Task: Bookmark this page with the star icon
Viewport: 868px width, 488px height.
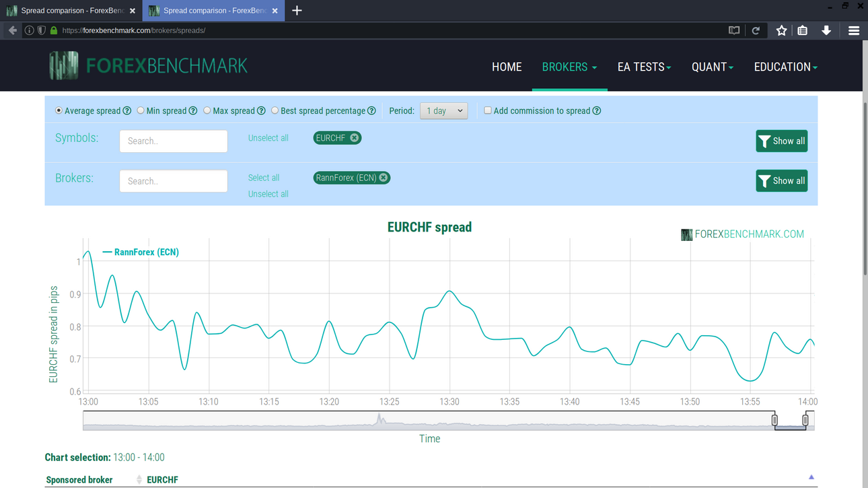Action: [x=781, y=30]
